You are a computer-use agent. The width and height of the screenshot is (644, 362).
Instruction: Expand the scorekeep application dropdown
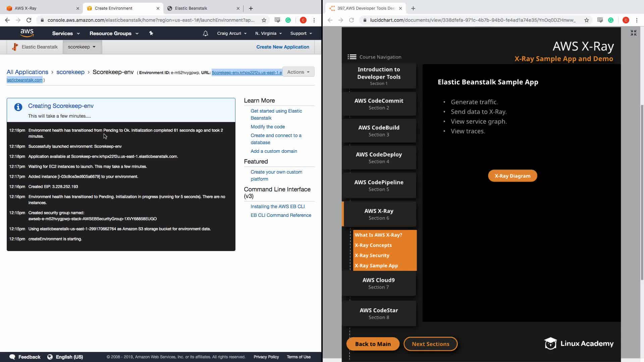coord(82,47)
